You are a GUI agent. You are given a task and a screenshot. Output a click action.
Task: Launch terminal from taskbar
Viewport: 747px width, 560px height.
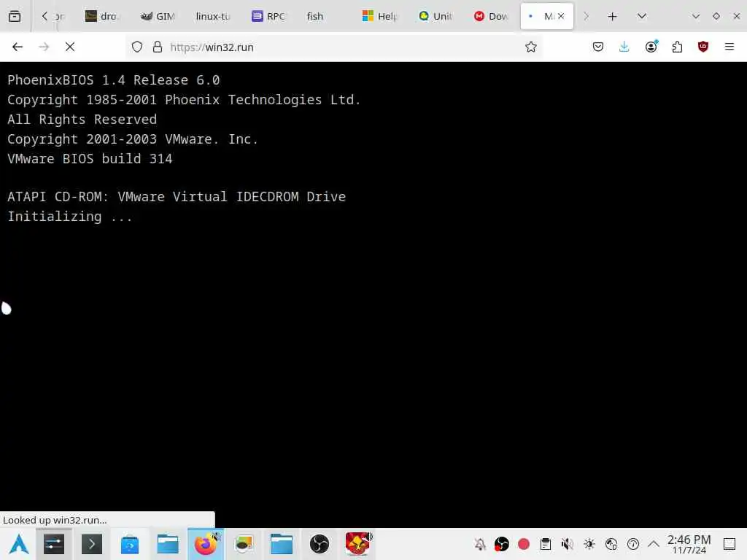91,544
